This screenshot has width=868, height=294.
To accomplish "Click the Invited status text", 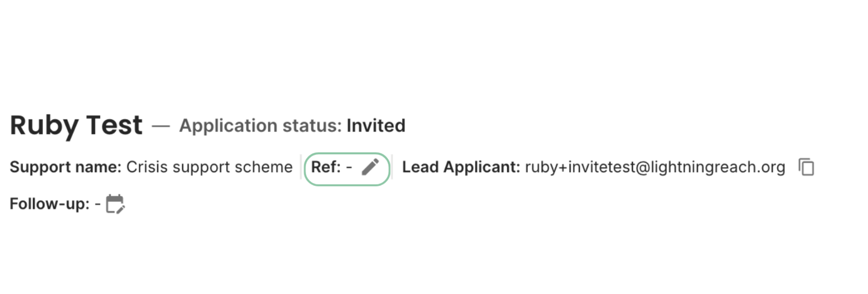I will (376, 126).
